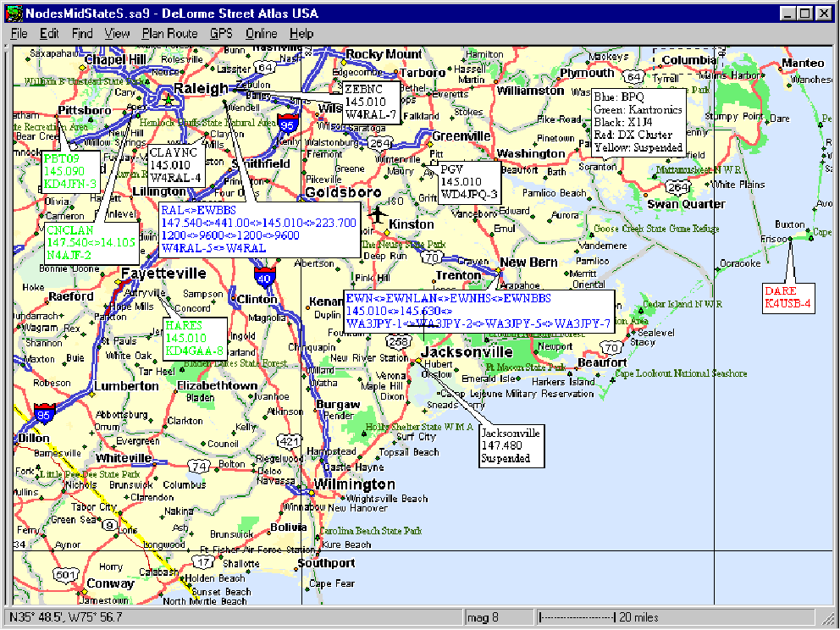Close the Street Atlas window

(825, 14)
